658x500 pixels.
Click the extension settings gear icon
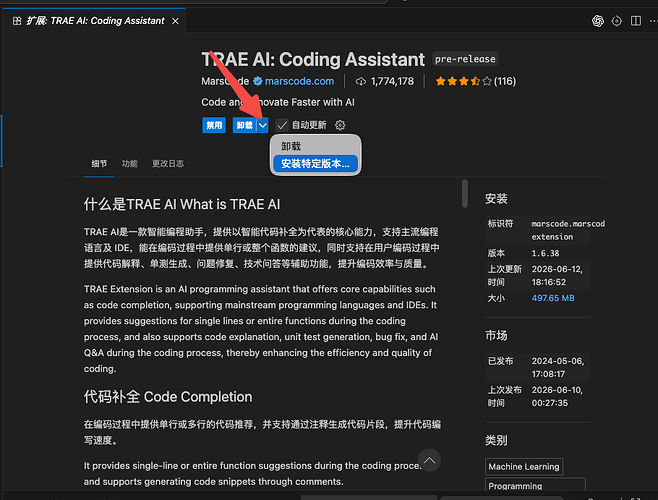point(340,125)
